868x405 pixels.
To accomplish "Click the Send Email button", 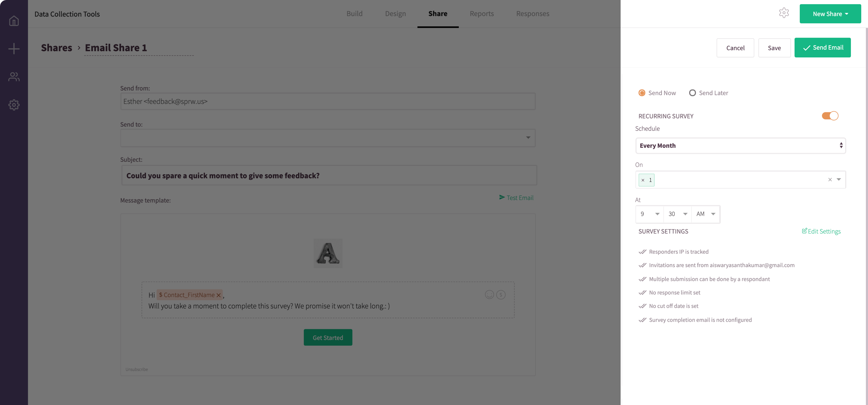I will tap(823, 48).
